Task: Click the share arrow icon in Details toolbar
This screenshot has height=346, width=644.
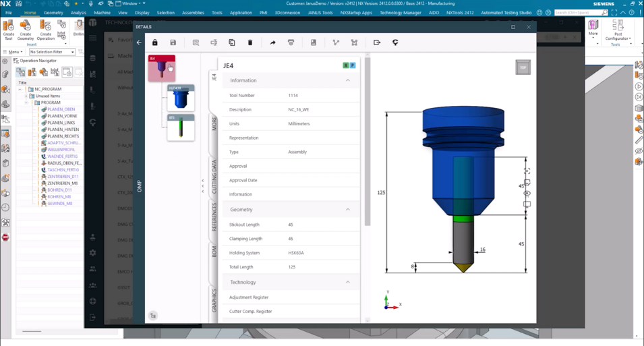Action: point(272,42)
